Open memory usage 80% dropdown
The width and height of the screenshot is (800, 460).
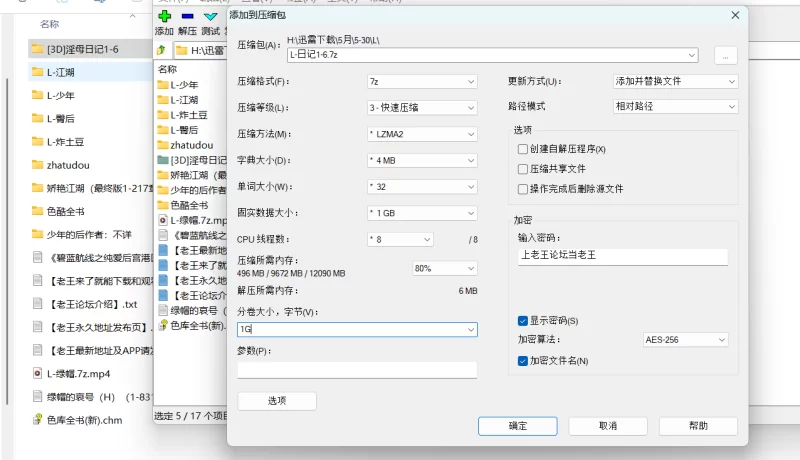444,268
